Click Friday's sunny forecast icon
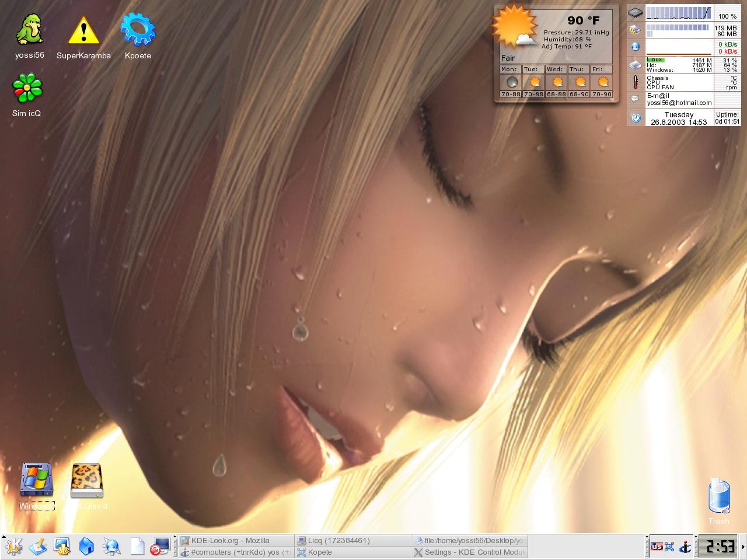 (x=602, y=82)
